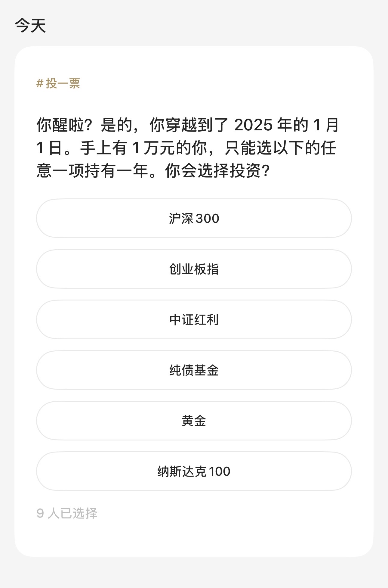Click the 9 人已选择 voter count
The width and height of the screenshot is (388, 588).
click(x=67, y=513)
